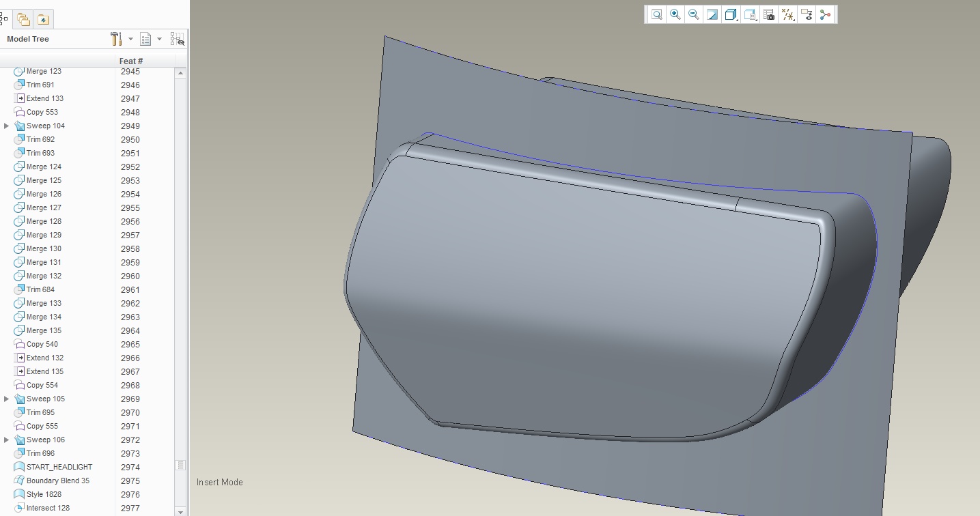This screenshot has height=516, width=980.
Task: Expand the Sweep 105 feature
Action: point(7,399)
